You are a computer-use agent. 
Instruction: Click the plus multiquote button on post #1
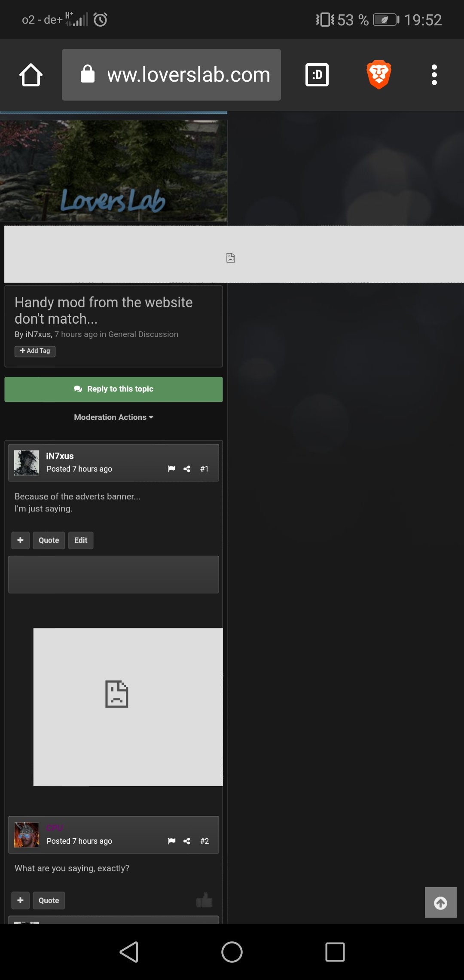[20, 540]
